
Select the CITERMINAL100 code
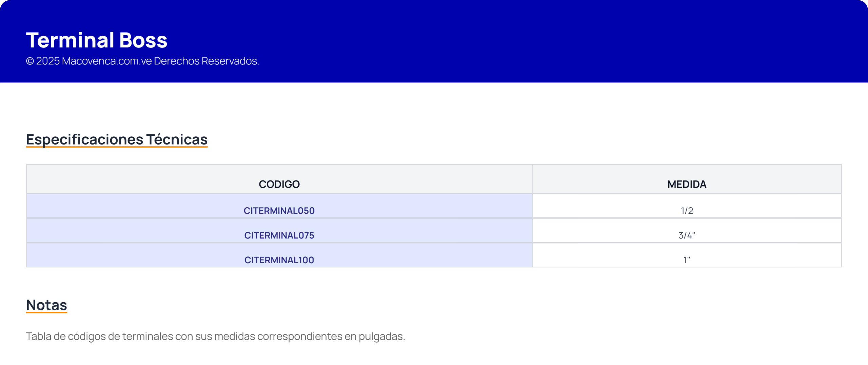point(279,260)
